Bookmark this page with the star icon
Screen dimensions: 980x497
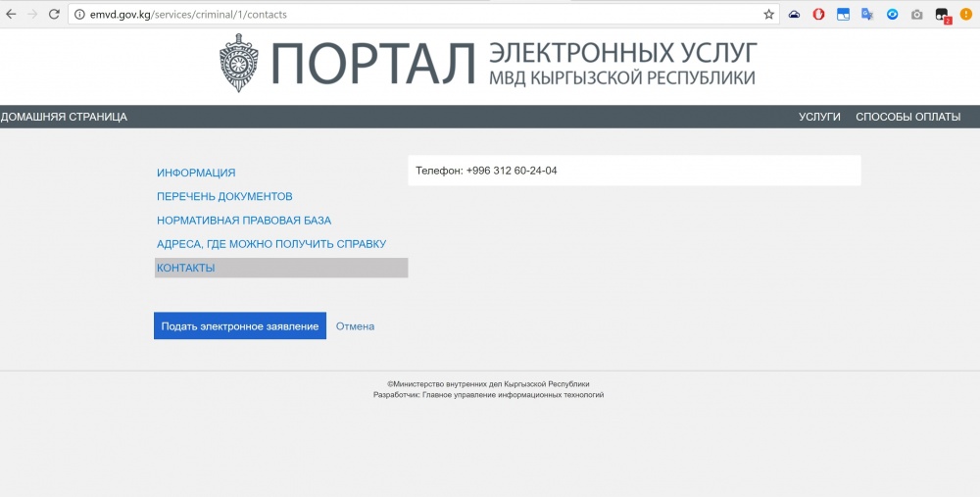768,15
